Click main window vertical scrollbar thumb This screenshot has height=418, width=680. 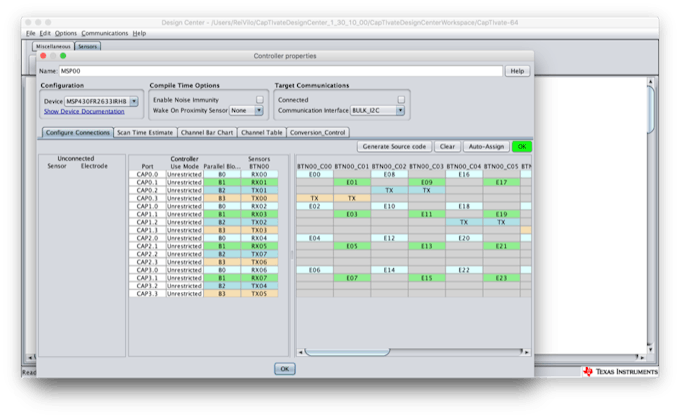coord(651,110)
